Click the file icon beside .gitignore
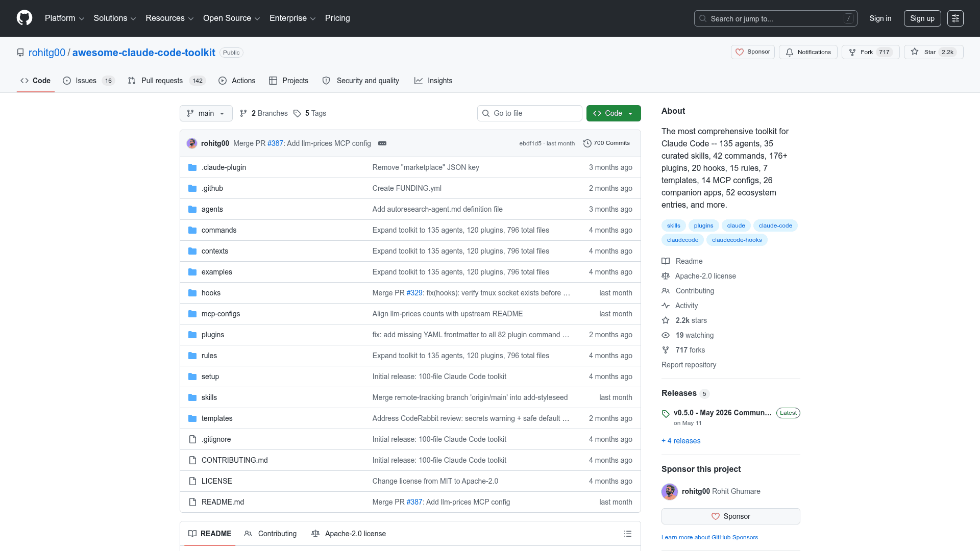Viewport: 980px width, 551px height. [192, 439]
